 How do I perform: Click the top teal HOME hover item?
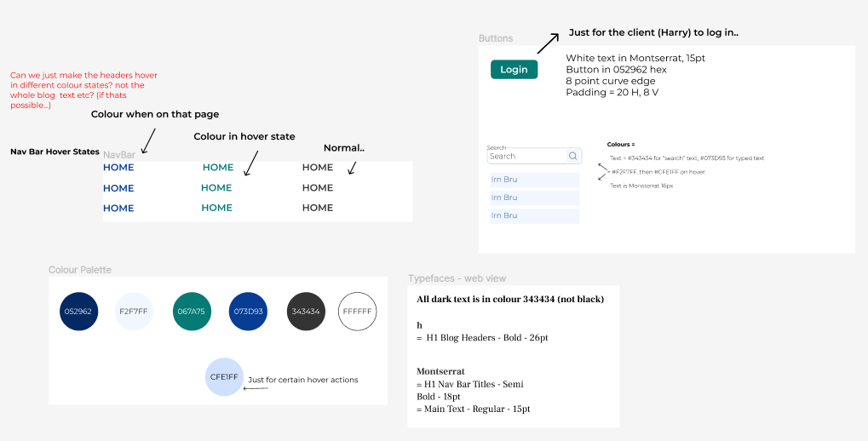click(218, 168)
